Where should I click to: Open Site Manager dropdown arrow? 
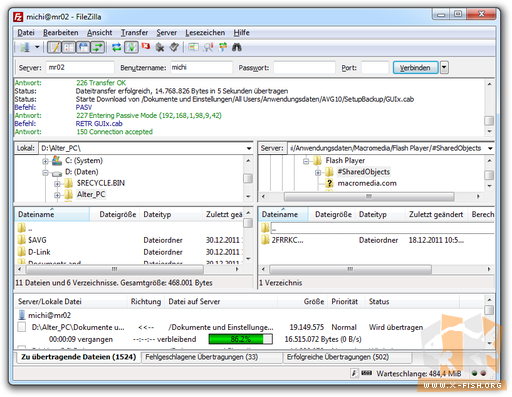37,47
